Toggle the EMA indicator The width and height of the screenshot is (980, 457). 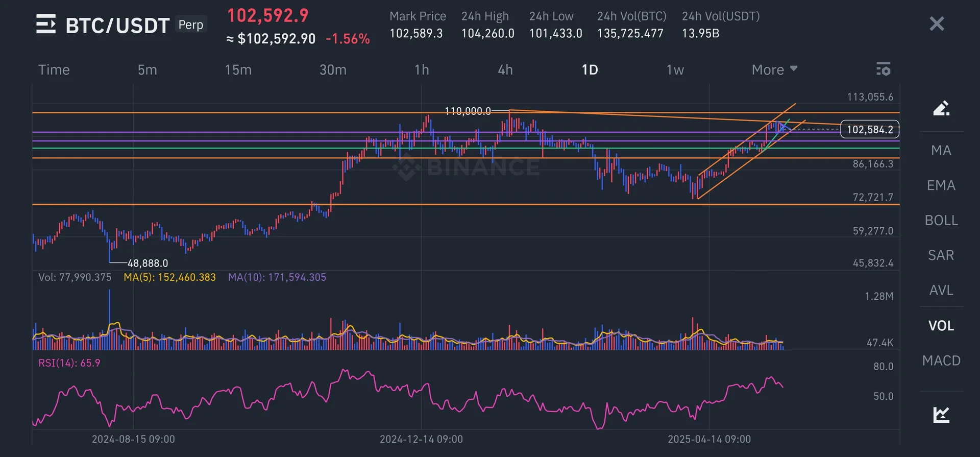(941, 185)
